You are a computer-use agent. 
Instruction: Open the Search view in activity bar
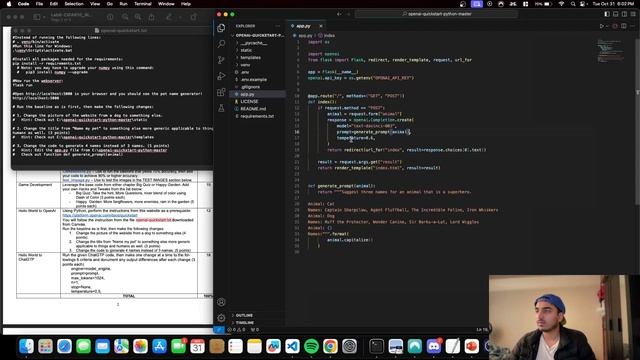[221, 44]
